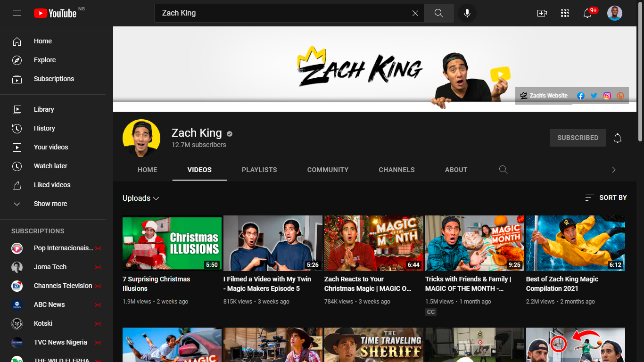This screenshot has width=644, height=362.
Task: Expand Show more in sidebar
Action: pyautogui.click(x=57, y=204)
